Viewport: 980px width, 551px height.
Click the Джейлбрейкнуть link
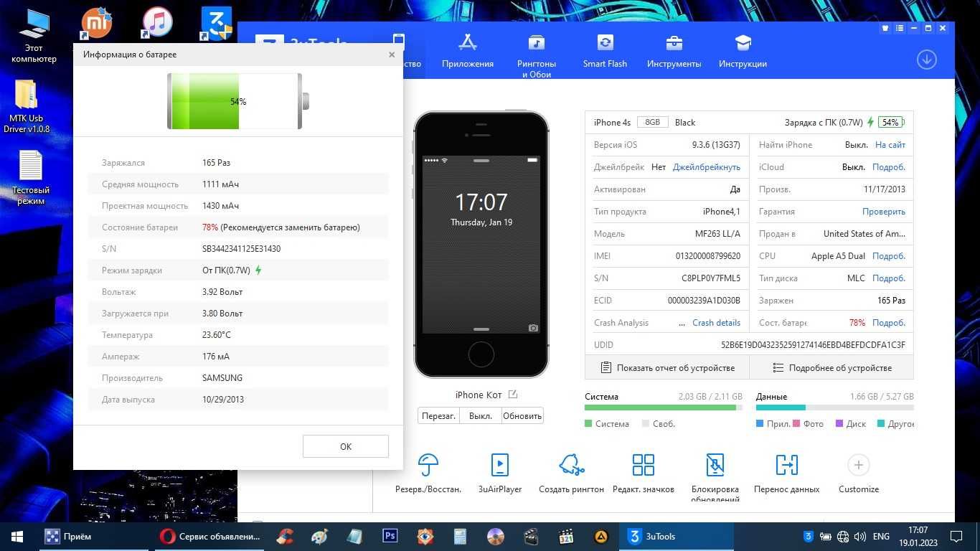pyautogui.click(x=707, y=167)
